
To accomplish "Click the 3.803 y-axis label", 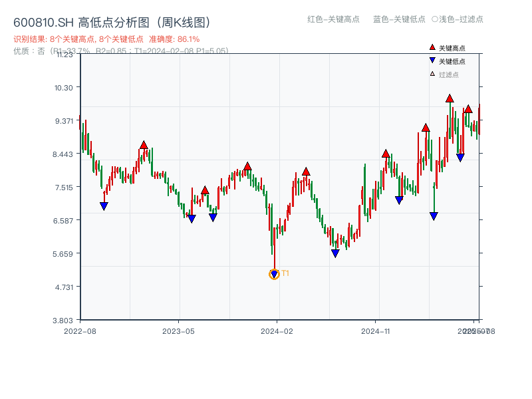I will [63, 321].
